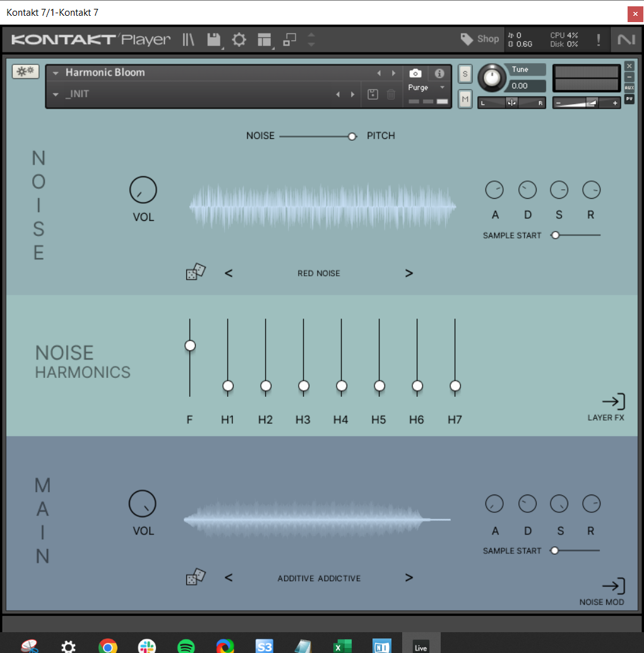The width and height of the screenshot is (644, 653).
Task: Solo the instrument with S button
Action: 465,74
